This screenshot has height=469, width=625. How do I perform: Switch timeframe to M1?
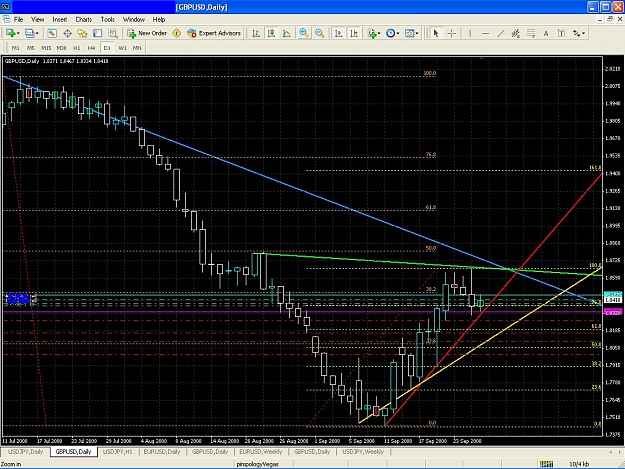point(16,48)
